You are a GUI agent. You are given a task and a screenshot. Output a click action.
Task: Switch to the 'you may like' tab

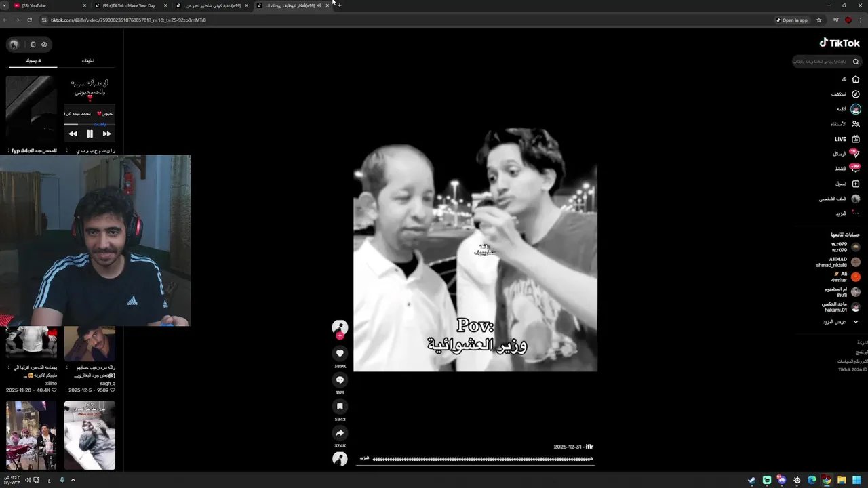point(33,61)
